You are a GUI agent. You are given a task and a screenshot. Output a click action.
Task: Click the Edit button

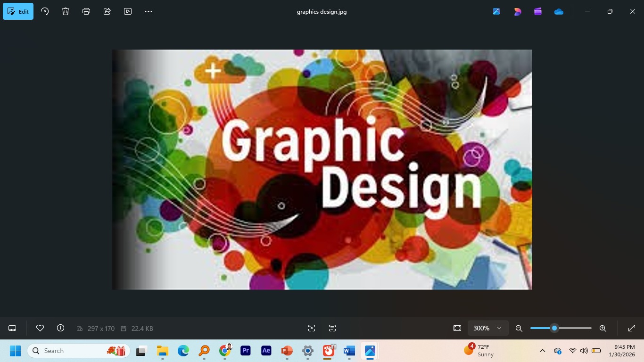click(x=18, y=11)
